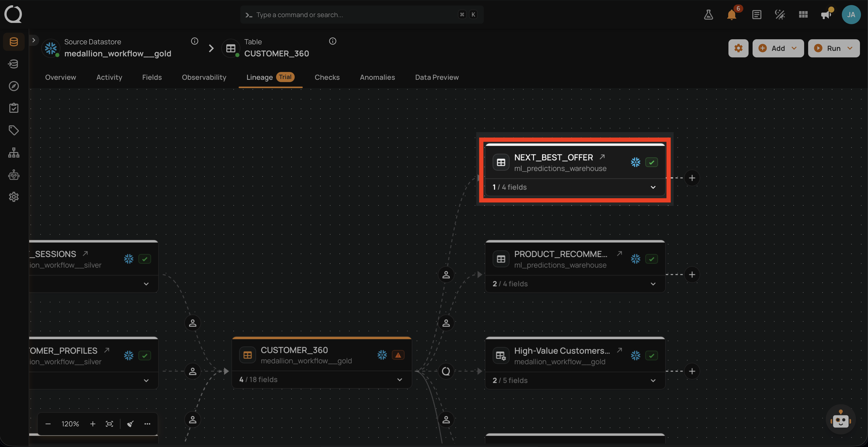Switch to the Checks tab
The width and height of the screenshot is (868, 447).
(327, 77)
